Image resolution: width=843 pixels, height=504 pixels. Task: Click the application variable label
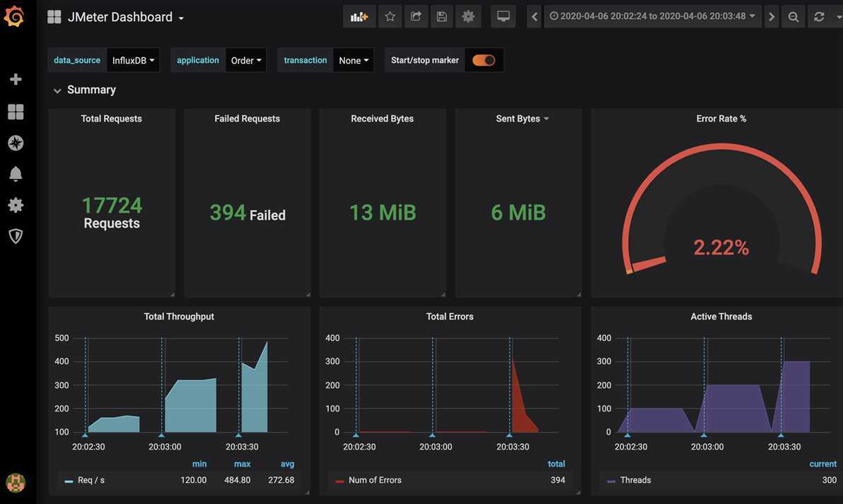[x=198, y=60]
